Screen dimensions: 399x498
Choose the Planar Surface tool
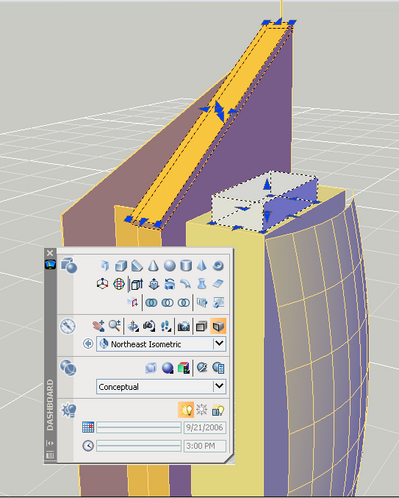point(218,284)
